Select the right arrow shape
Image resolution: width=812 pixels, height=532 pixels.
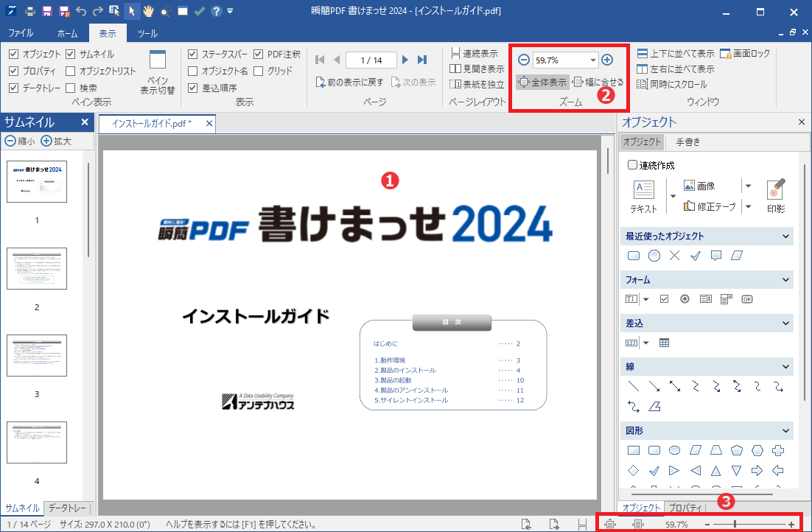(757, 470)
